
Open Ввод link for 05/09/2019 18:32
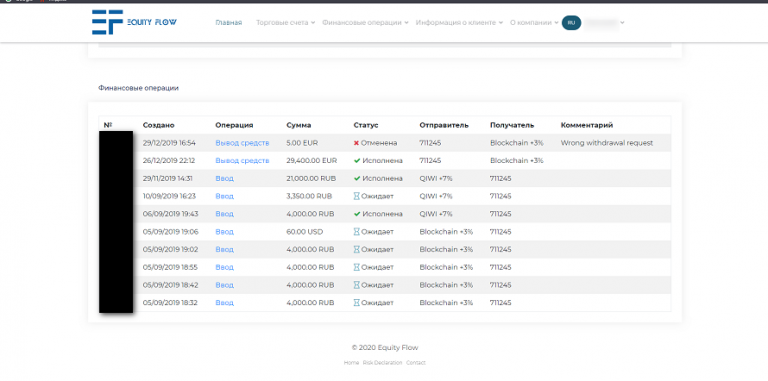click(x=224, y=303)
